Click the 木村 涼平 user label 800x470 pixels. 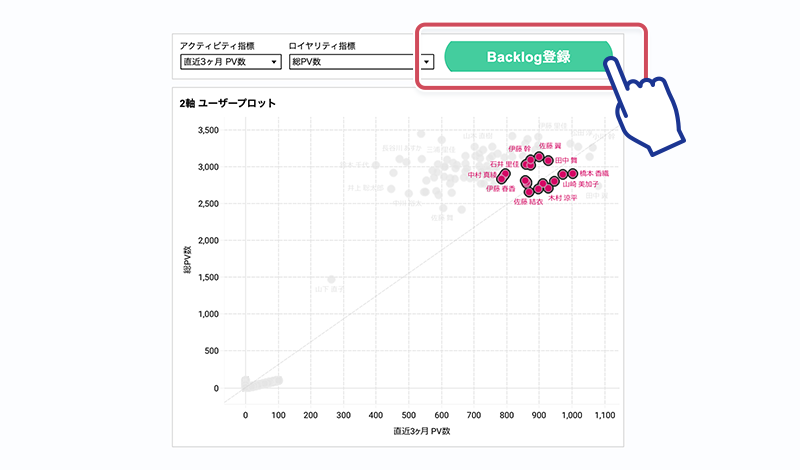pyautogui.click(x=562, y=198)
